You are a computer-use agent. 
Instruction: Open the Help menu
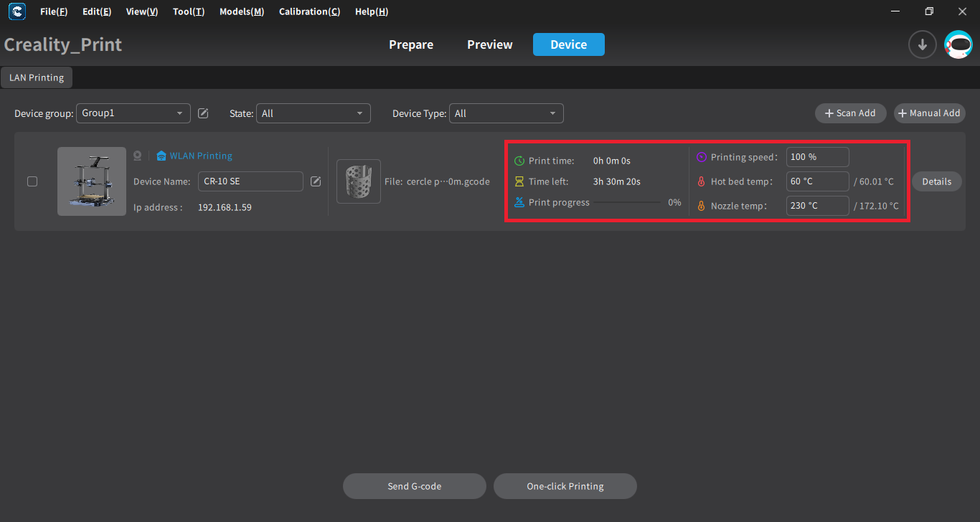click(372, 11)
